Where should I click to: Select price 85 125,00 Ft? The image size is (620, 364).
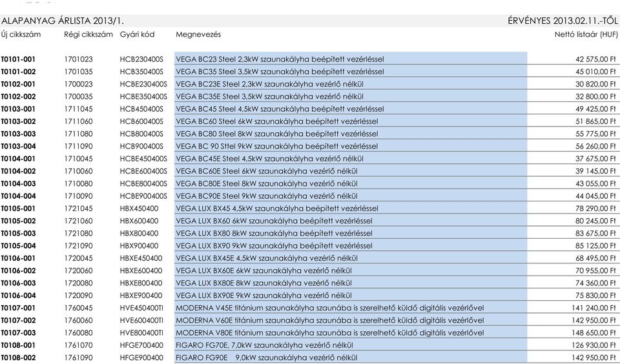(x=596, y=246)
